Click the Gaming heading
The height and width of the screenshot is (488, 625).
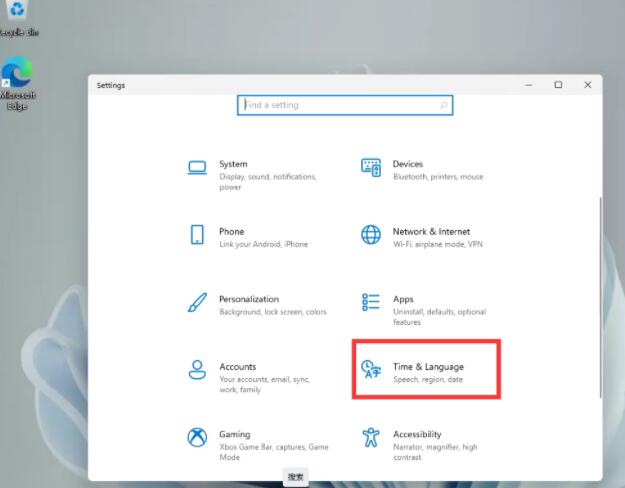(x=235, y=434)
